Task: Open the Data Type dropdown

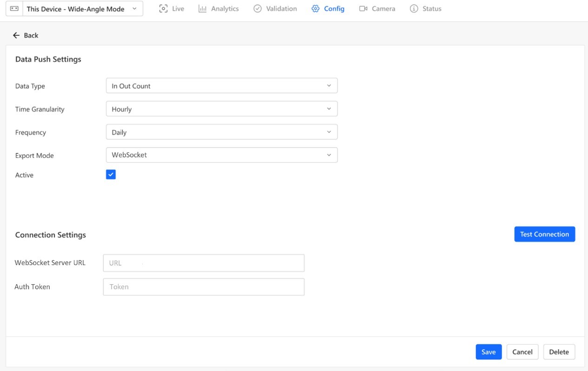Action: [222, 85]
